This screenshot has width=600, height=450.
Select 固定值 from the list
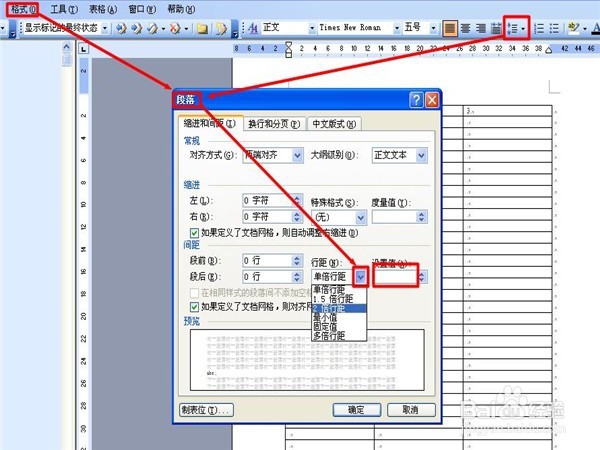click(x=339, y=327)
